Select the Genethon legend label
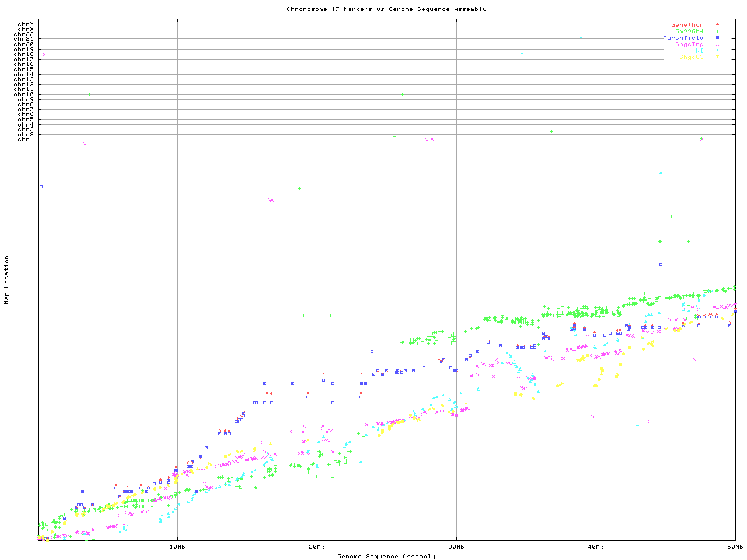 tap(687, 25)
